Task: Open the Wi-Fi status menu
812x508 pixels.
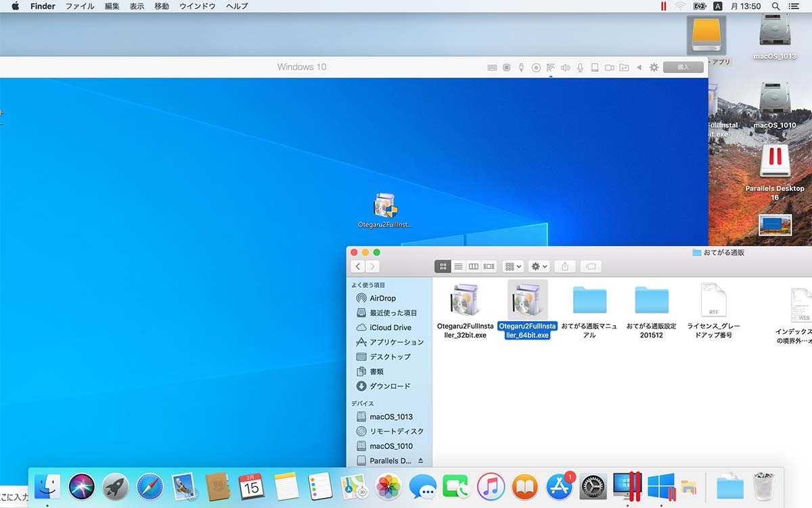Action: [x=680, y=6]
